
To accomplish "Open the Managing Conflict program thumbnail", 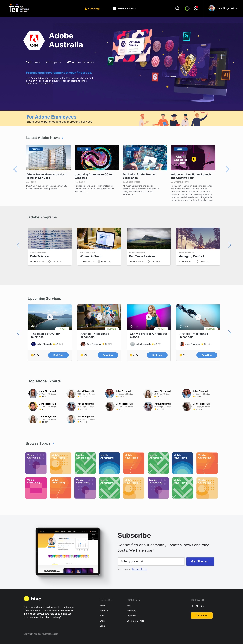I will pos(198,239).
